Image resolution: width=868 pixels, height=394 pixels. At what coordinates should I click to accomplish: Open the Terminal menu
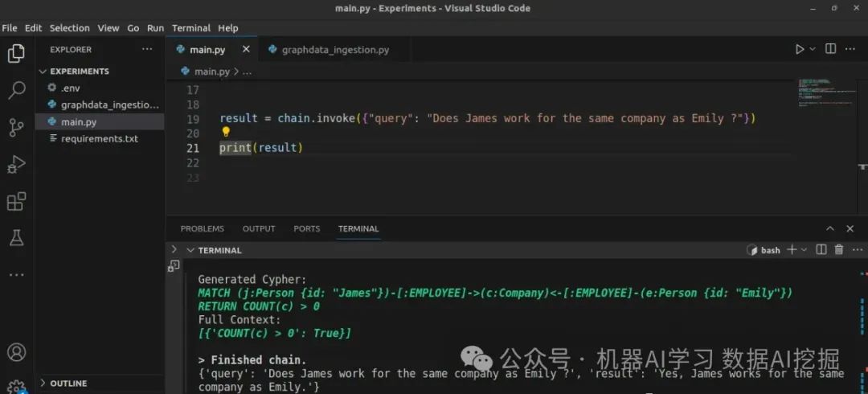point(191,27)
